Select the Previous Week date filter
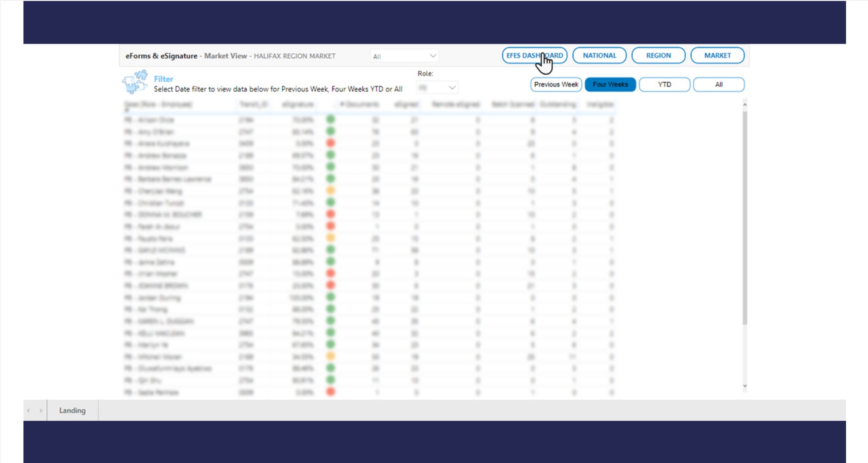This screenshot has width=868, height=463. point(556,85)
